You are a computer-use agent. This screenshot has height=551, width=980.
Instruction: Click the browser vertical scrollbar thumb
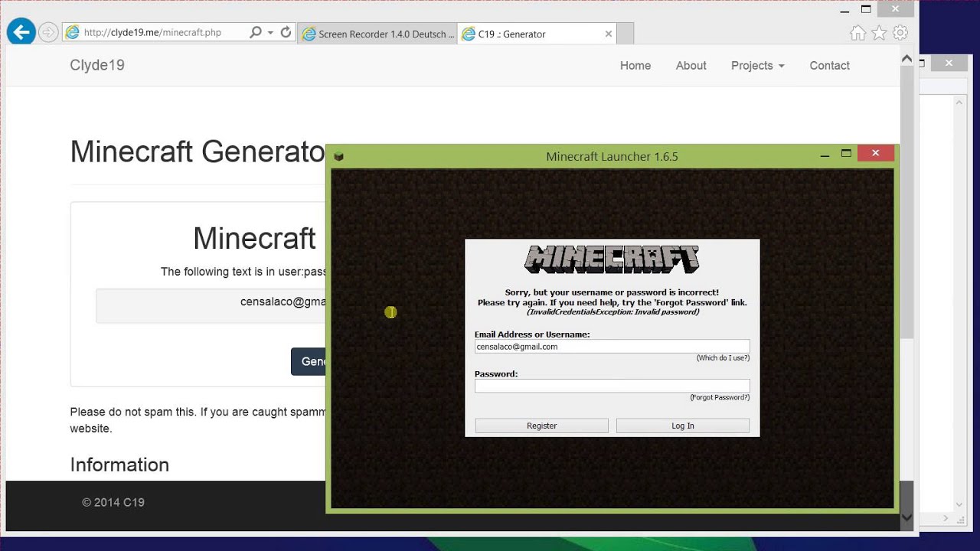pyautogui.click(x=907, y=203)
